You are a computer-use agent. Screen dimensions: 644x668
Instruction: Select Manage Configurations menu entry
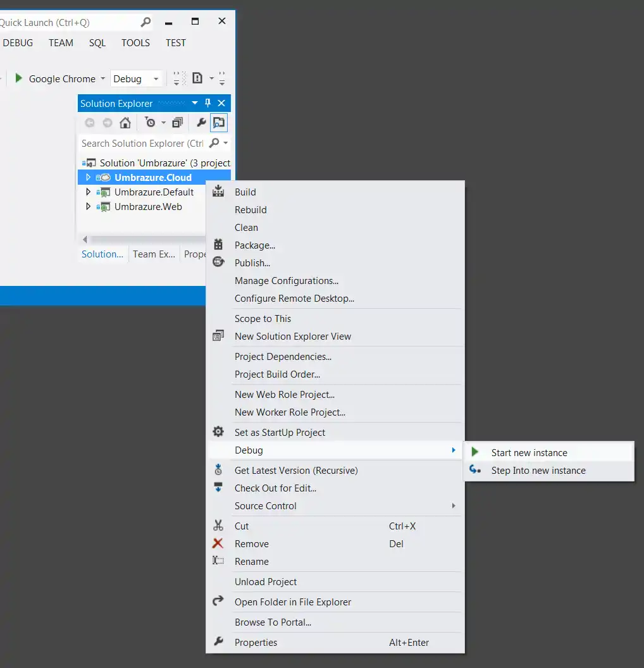tap(335, 281)
